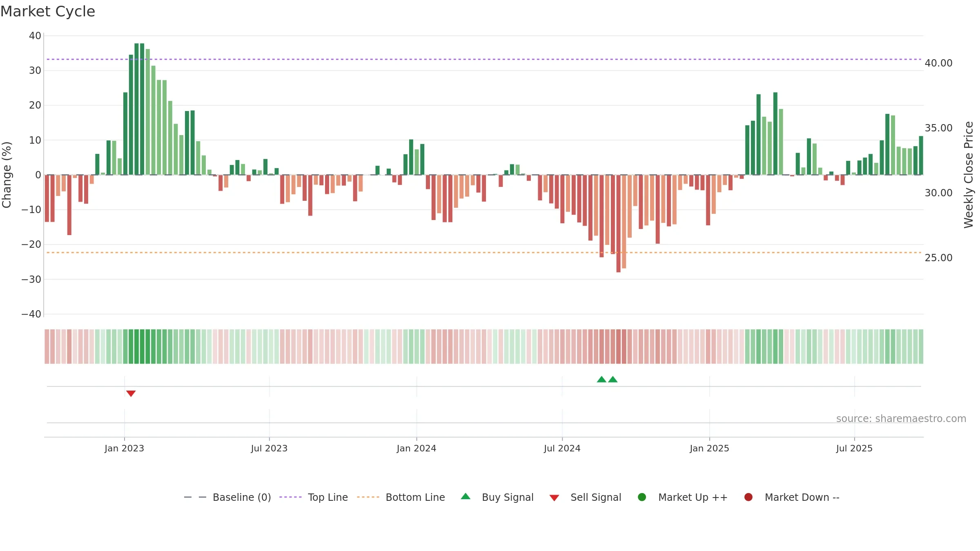Click the Market Cycle chart title
The height and width of the screenshot is (551, 980).
click(48, 11)
